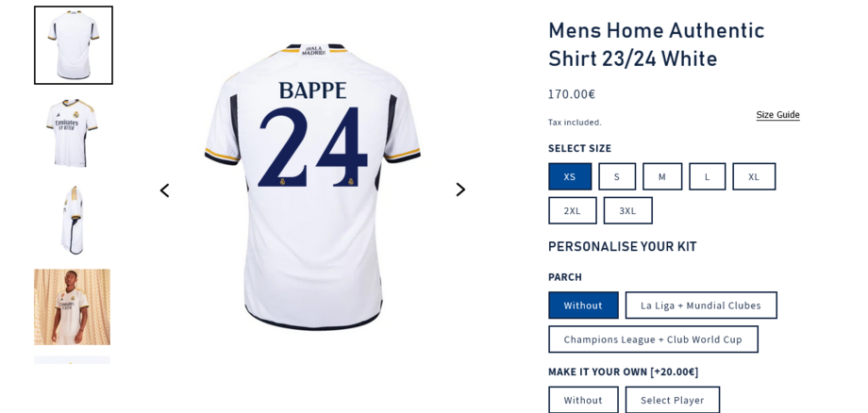Choose size 3XL
Viewport: 868px width, 413px height.
click(627, 210)
